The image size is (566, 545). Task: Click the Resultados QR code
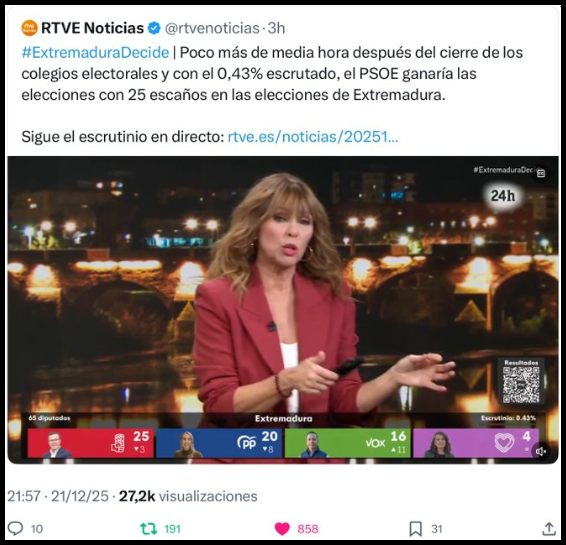point(521,382)
